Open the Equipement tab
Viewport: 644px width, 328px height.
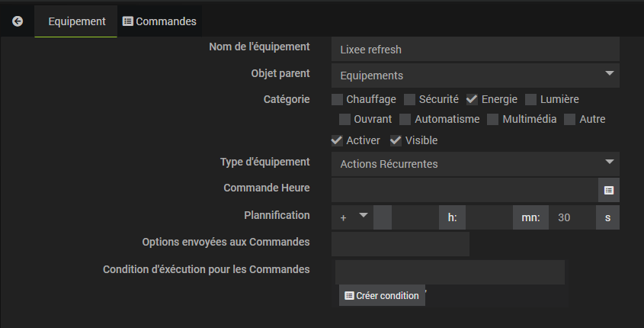point(76,21)
